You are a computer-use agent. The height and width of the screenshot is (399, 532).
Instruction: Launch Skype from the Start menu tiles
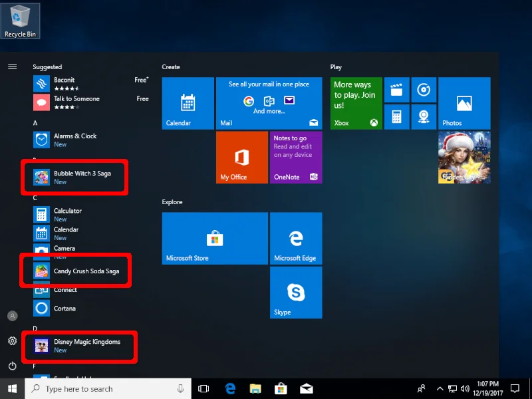pyautogui.click(x=295, y=293)
